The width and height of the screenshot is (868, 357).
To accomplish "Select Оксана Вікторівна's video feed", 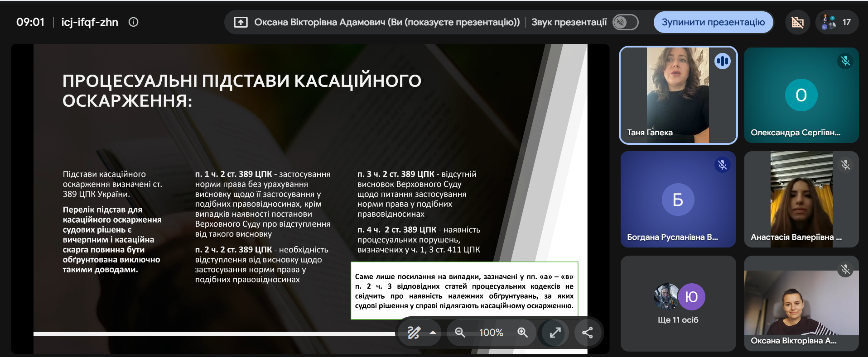I will 801,303.
